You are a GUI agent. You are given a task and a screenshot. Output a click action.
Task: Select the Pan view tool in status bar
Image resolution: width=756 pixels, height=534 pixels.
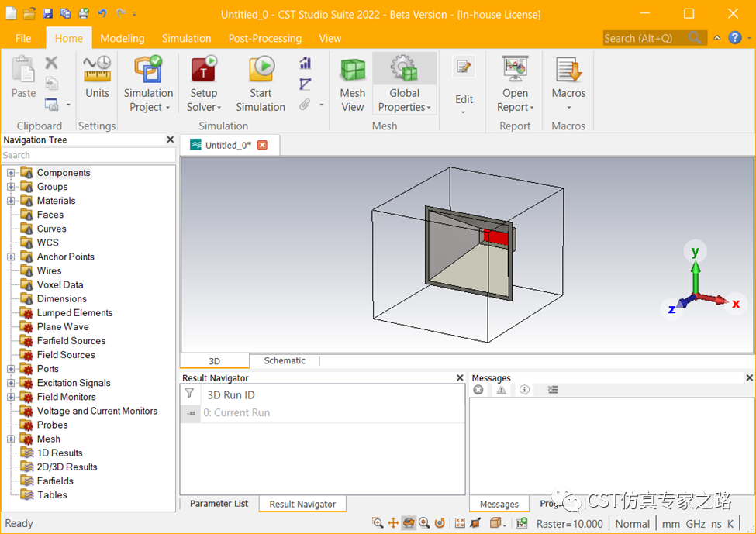point(393,523)
